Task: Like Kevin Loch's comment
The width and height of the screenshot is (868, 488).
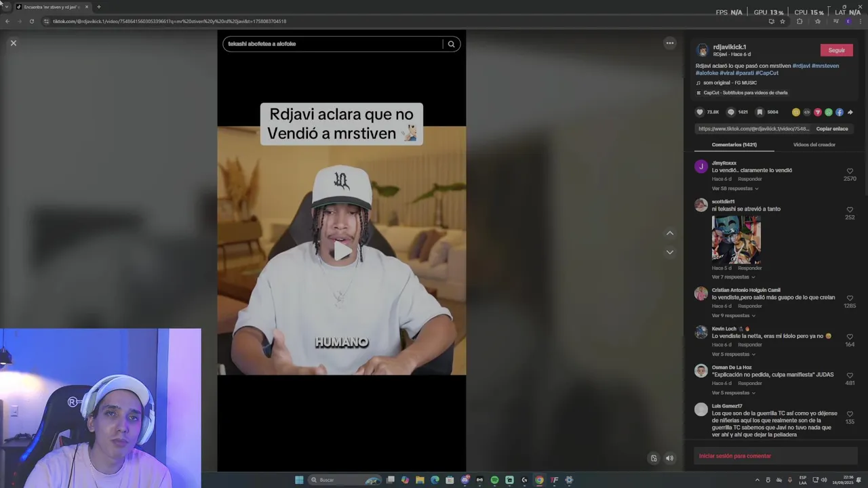Action: point(850,337)
